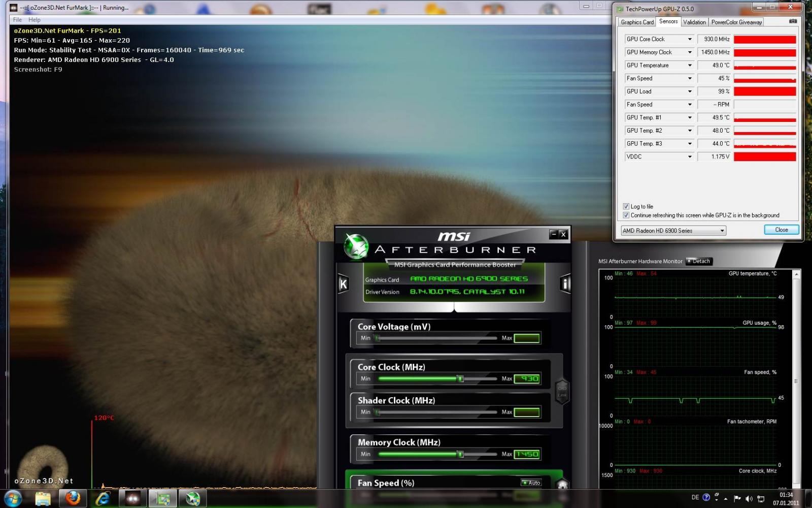The width and height of the screenshot is (812, 508).
Task: Switch to the Graphics Card tab in GPU-Z
Action: pyautogui.click(x=637, y=22)
